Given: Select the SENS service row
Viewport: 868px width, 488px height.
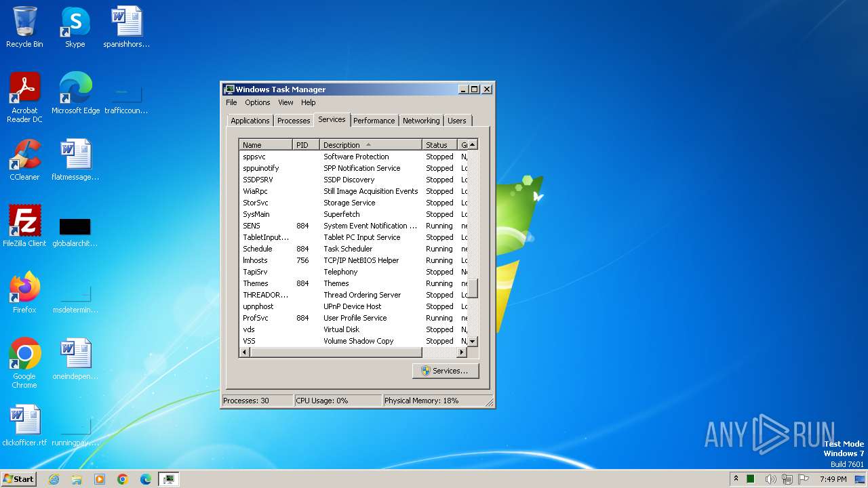Looking at the screenshot, I should (353, 226).
